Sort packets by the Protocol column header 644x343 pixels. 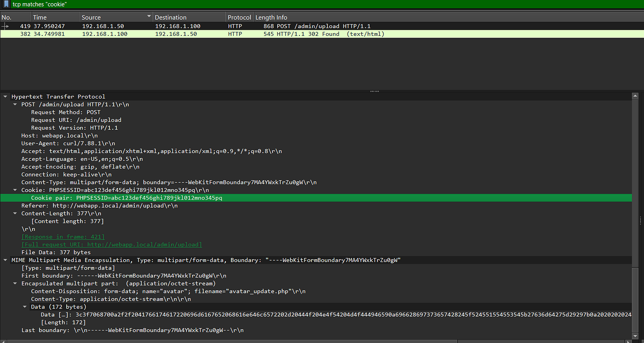click(239, 17)
